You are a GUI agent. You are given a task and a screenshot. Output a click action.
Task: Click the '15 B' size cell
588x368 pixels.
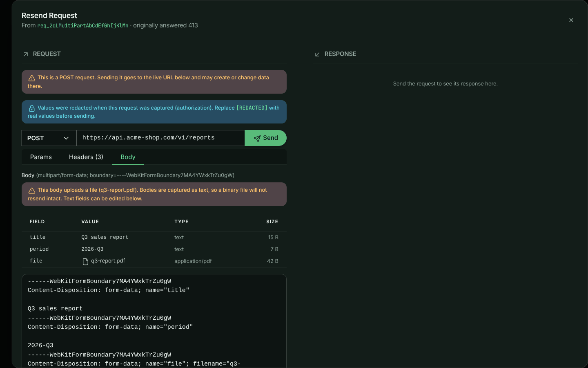point(273,238)
